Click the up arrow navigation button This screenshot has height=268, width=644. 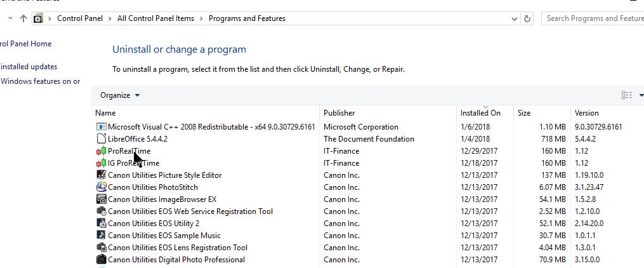[x=23, y=18]
